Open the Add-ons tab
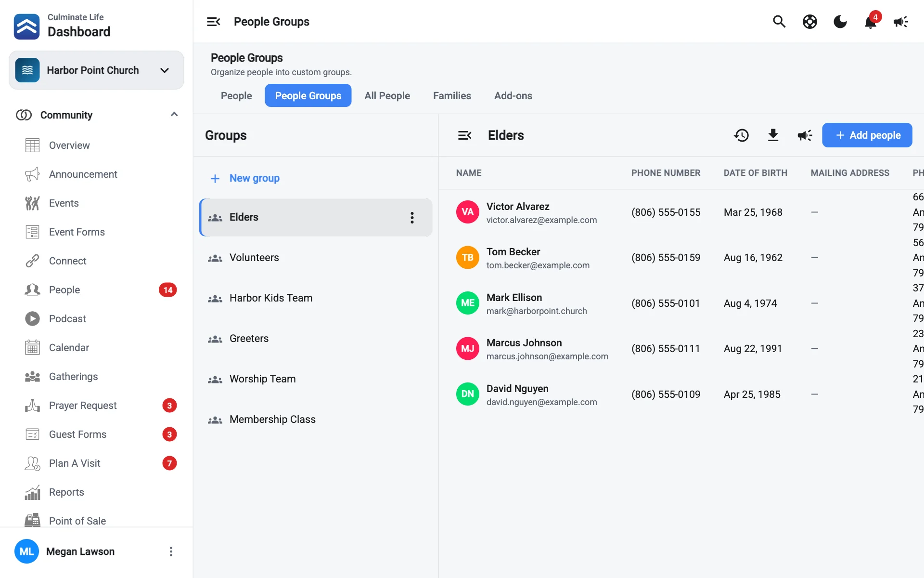This screenshot has width=924, height=578. (513, 95)
